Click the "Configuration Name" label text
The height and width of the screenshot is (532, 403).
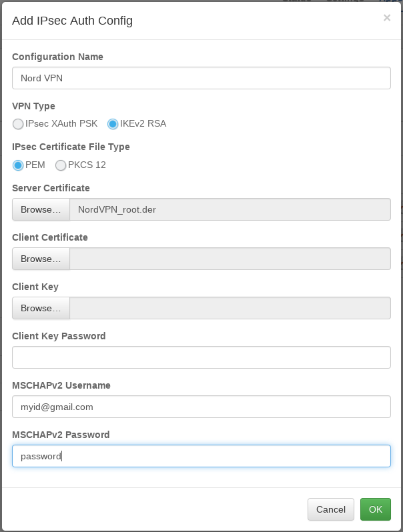pyautogui.click(x=57, y=57)
